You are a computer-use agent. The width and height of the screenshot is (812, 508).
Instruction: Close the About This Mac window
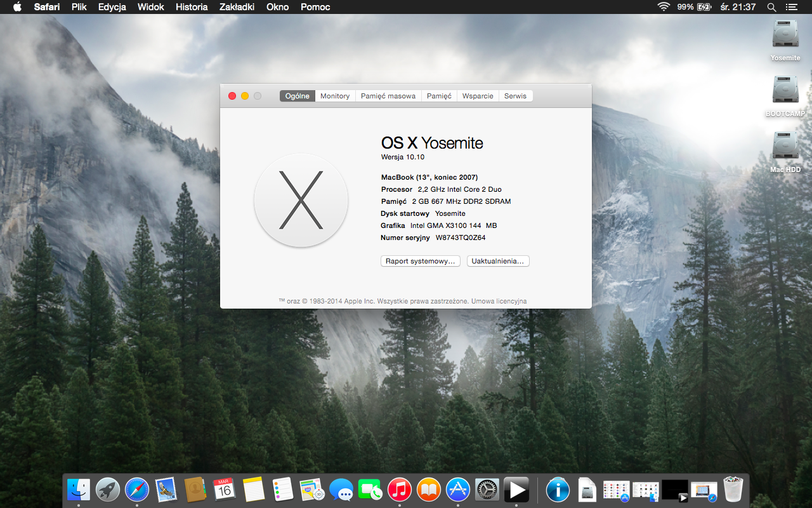[232, 96]
